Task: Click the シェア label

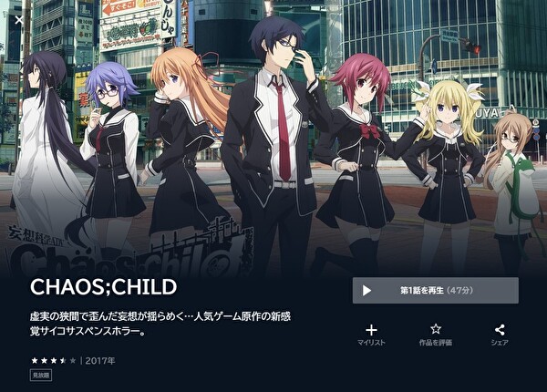Action: click(x=500, y=343)
